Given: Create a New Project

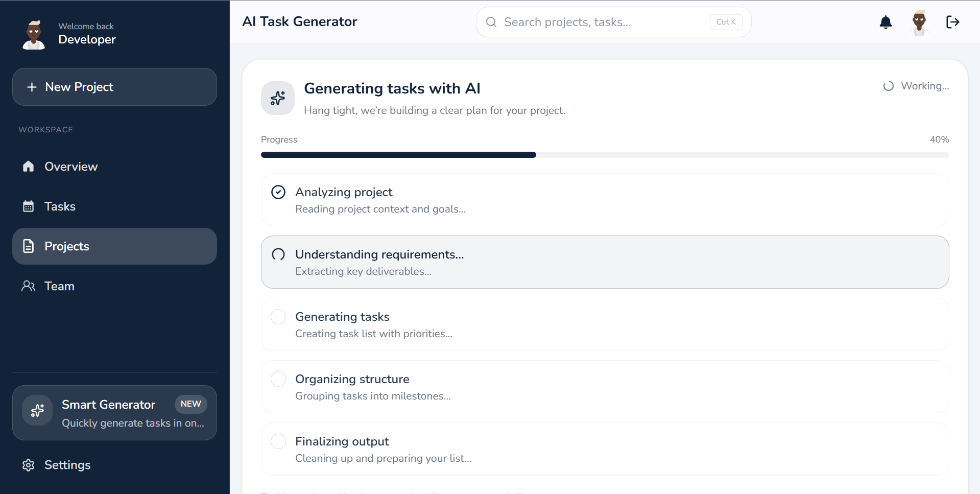Looking at the screenshot, I should (x=114, y=87).
